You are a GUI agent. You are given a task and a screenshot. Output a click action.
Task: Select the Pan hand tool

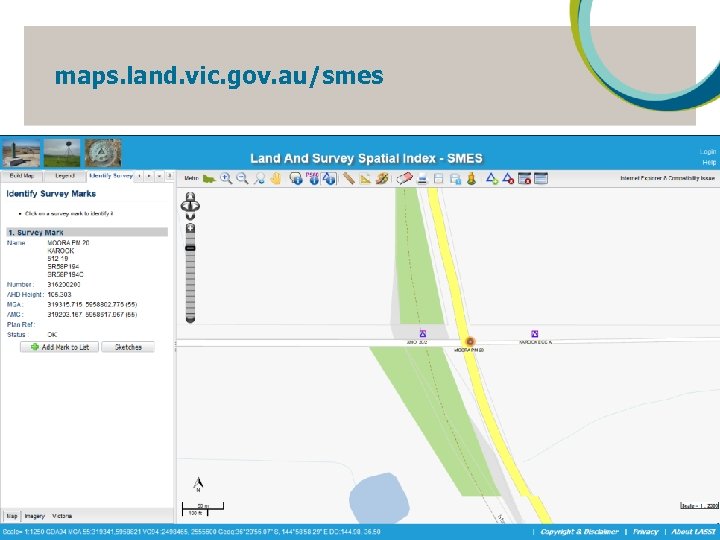tap(276, 178)
